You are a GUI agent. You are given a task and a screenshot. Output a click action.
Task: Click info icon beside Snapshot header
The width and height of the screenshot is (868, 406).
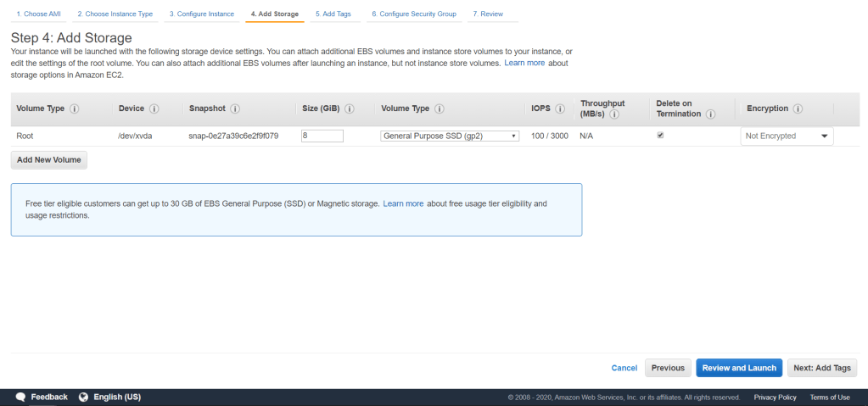(235, 108)
